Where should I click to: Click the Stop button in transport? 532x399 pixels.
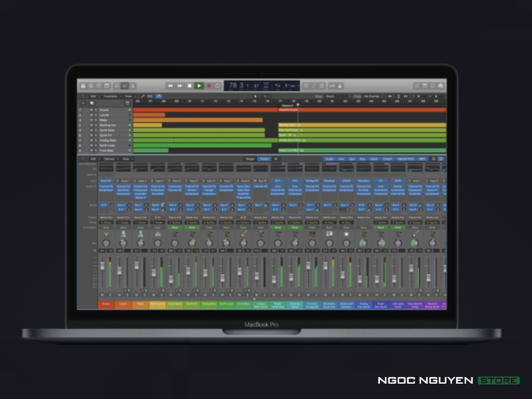[x=190, y=86]
